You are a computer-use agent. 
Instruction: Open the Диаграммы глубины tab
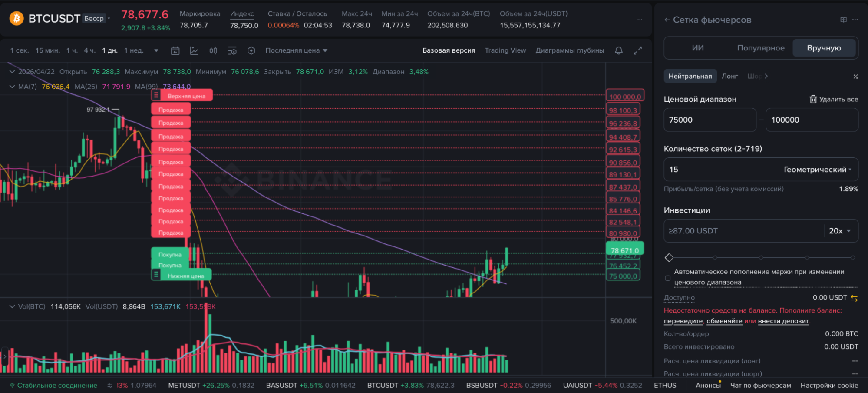pyautogui.click(x=570, y=50)
